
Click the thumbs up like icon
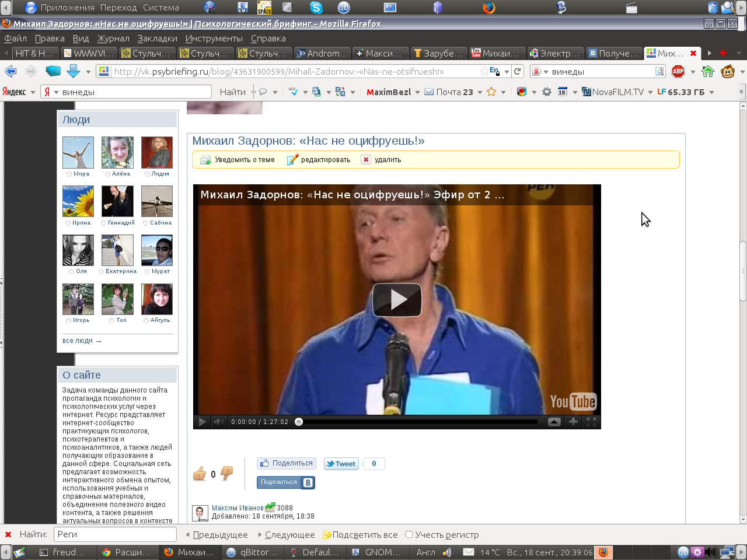[x=200, y=474]
